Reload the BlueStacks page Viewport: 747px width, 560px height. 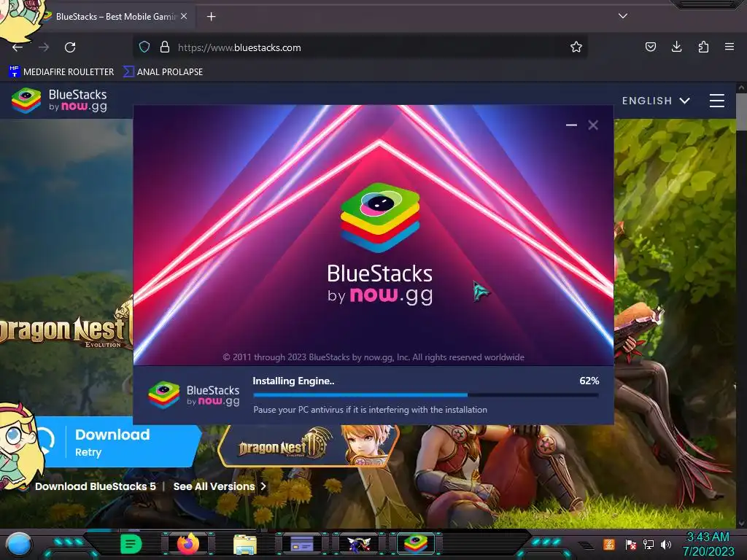[70, 47]
